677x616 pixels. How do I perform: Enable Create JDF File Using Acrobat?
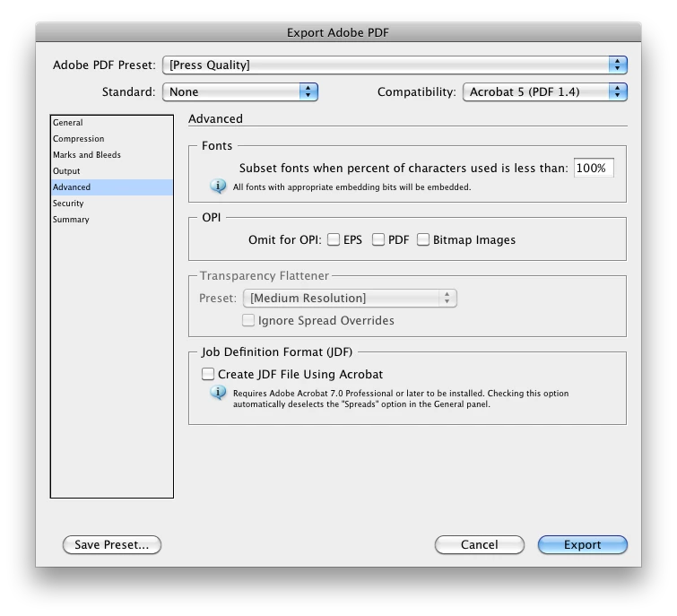pos(208,374)
